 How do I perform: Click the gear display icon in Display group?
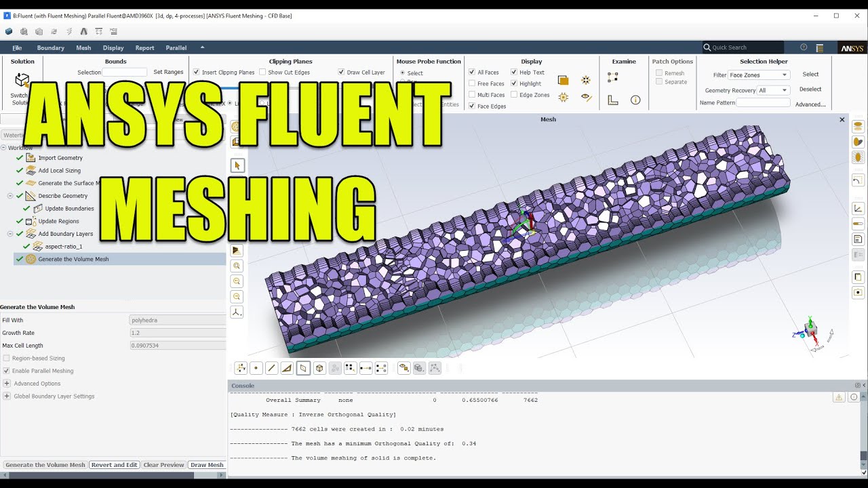(563, 98)
